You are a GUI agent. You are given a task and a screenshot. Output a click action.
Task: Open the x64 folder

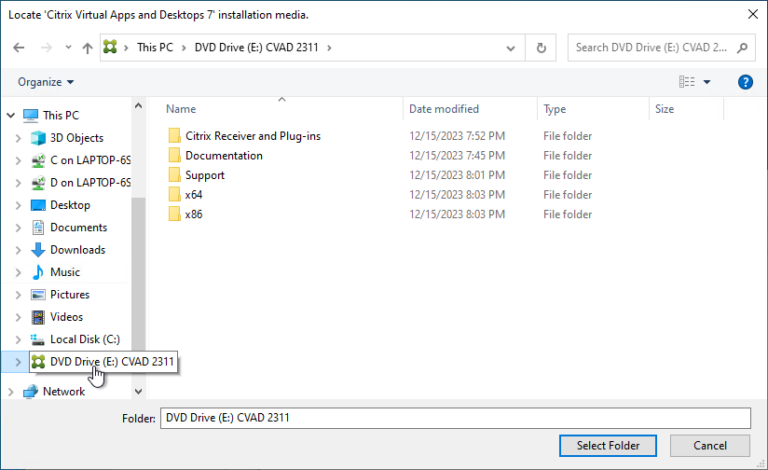coord(193,194)
